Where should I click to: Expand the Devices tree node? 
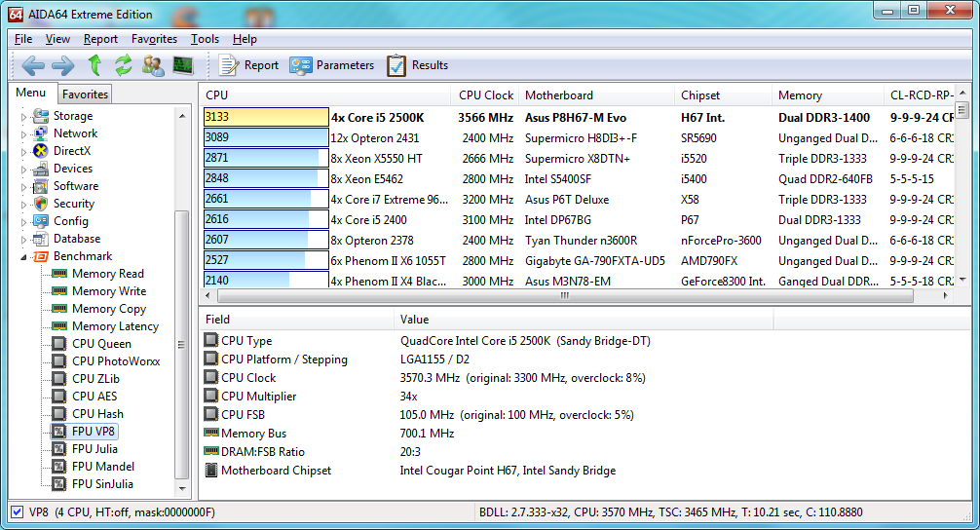pyautogui.click(x=23, y=169)
